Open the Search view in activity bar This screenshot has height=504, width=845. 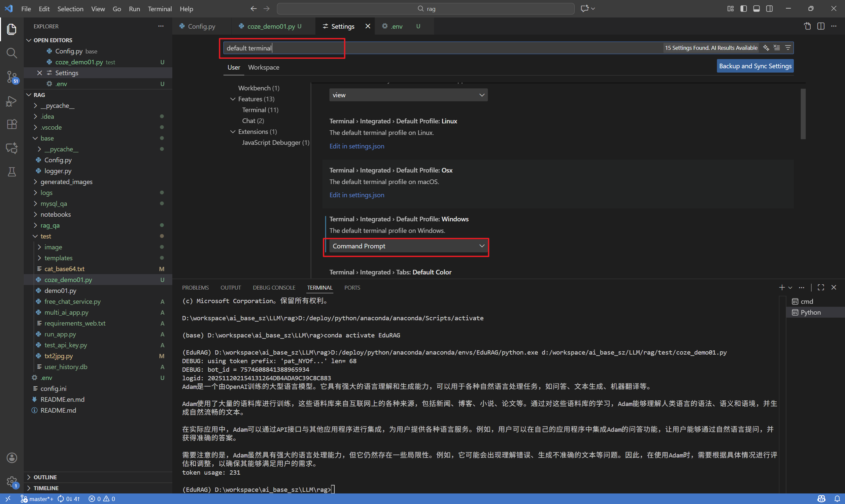[x=12, y=53]
